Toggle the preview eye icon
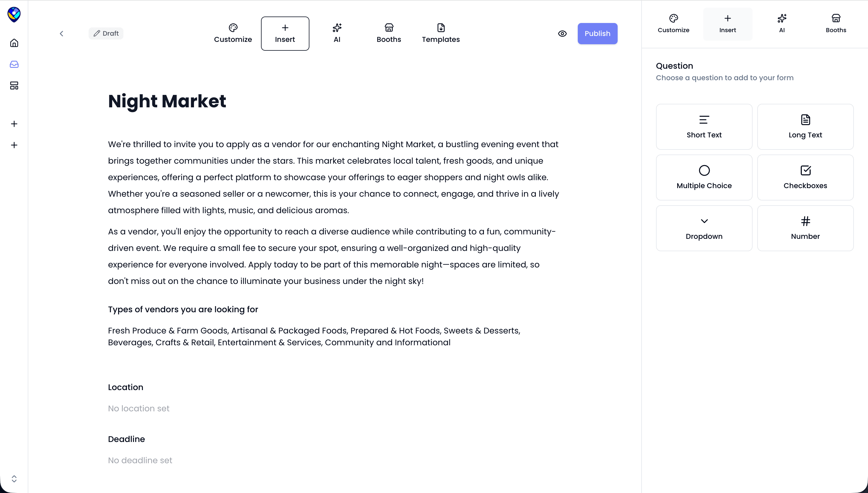Image resolution: width=868 pixels, height=493 pixels. 562,34
